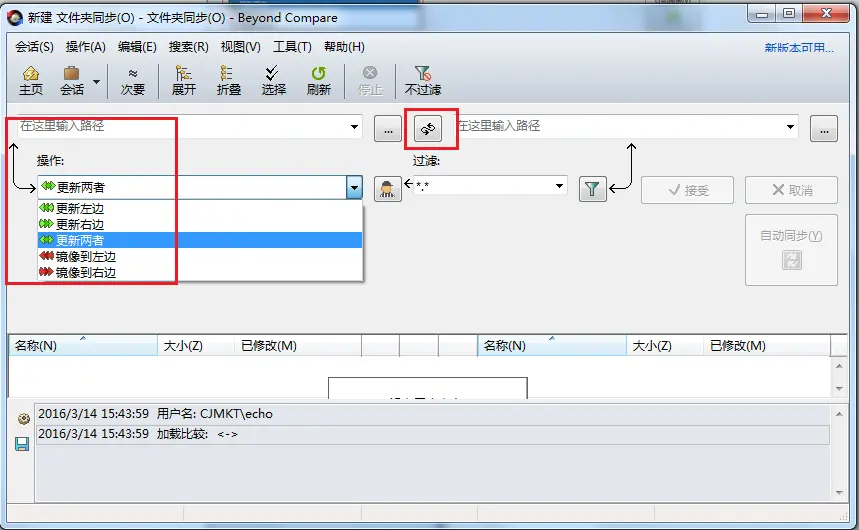Expand the 会话 toolbar dropdown arrow
The height and width of the screenshot is (530, 859).
(x=96, y=82)
